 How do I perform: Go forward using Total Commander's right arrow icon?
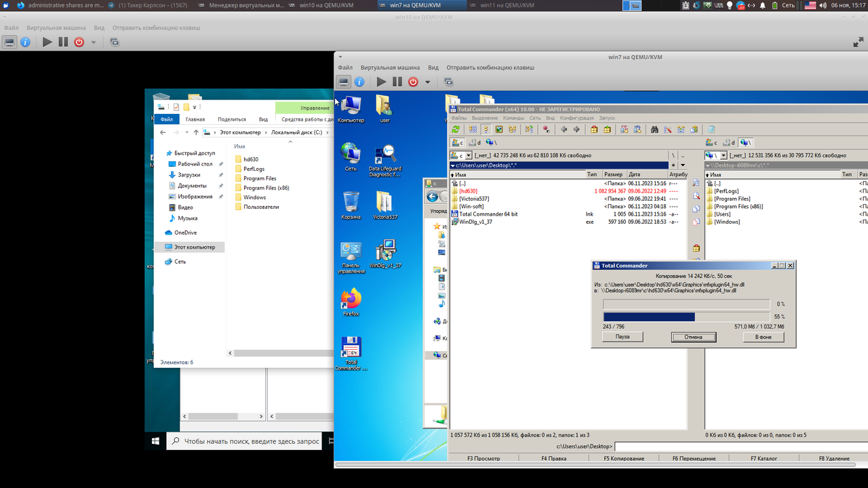576,129
